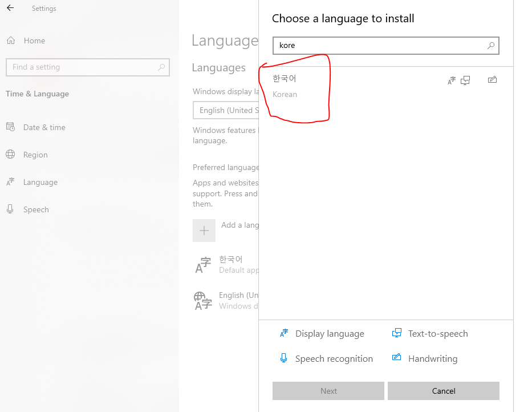The image size is (532, 412).
Task: Select the Korean search result
Action: tap(386, 86)
